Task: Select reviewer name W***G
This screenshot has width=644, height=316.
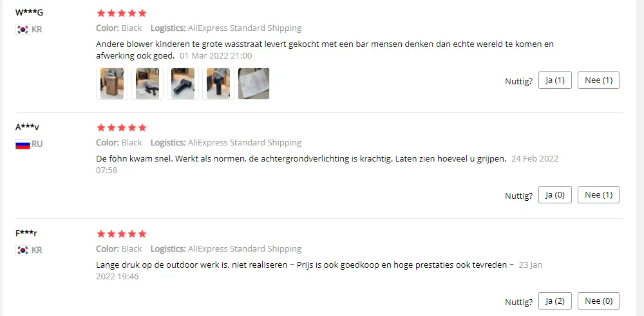Action: (x=29, y=13)
